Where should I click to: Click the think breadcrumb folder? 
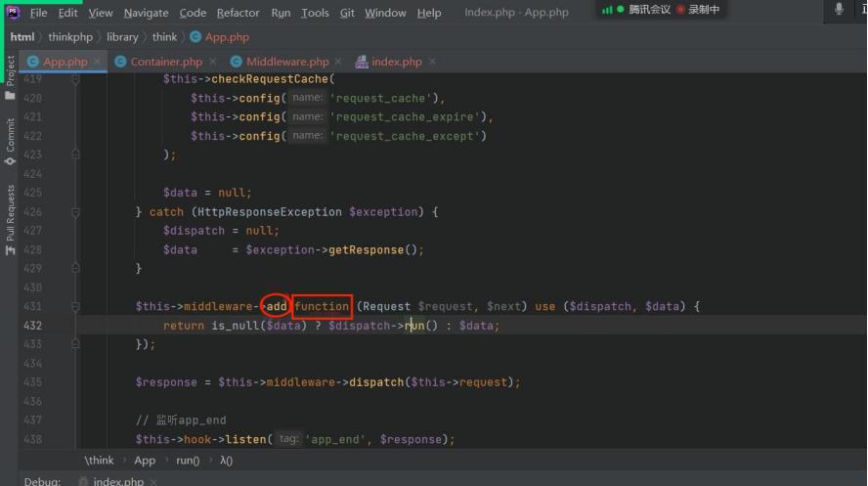tap(164, 37)
